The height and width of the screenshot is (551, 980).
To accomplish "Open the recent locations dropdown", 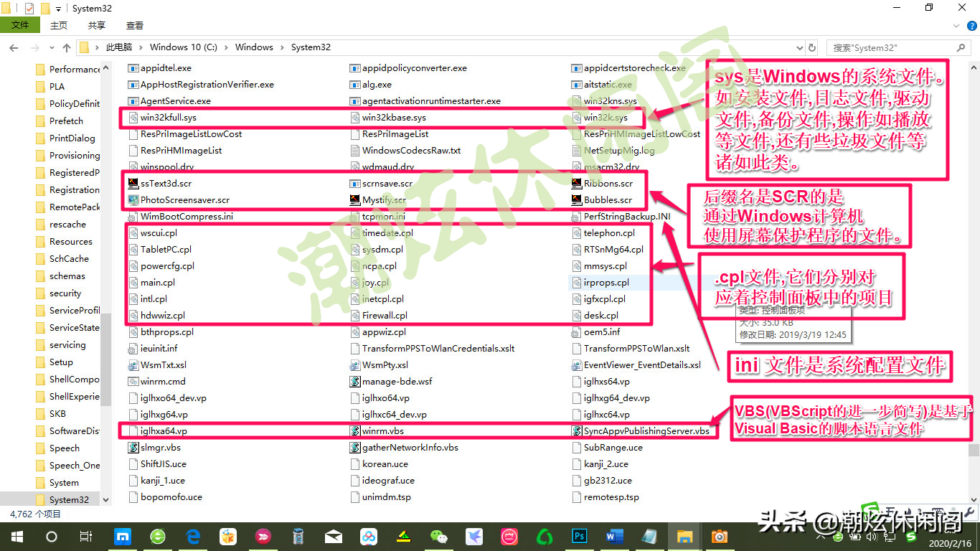I will (x=51, y=47).
